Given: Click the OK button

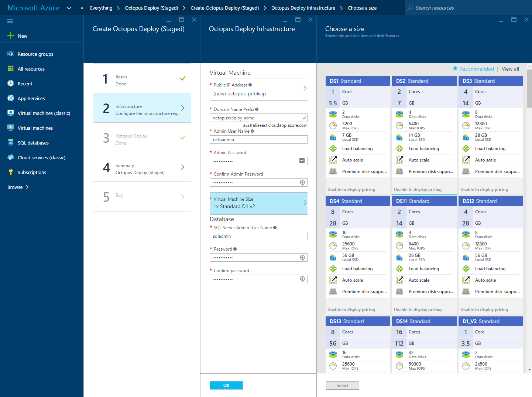Looking at the screenshot, I should 226,385.
